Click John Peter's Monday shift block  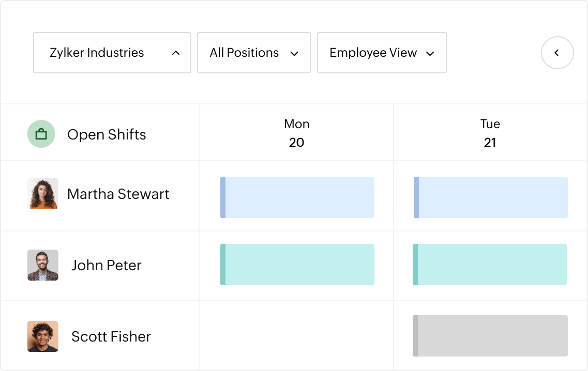tap(297, 264)
